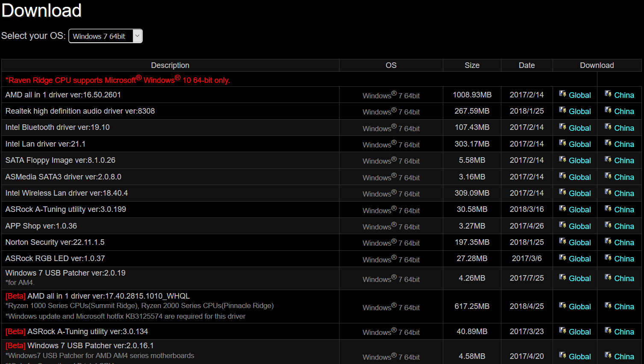Click the OS column header
This screenshot has height=364, width=644.
(x=391, y=65)
